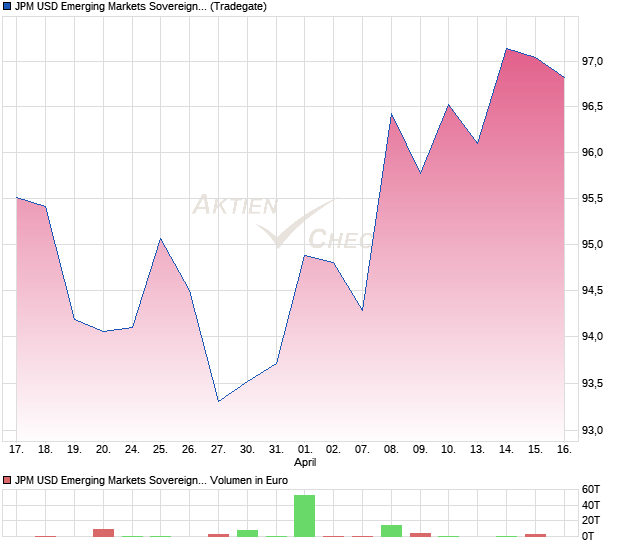Image resolution: width=620 pixels, height=546 pixels.
Task: Click the 16. date label on the x-axis
Action: tap(564, 450)
